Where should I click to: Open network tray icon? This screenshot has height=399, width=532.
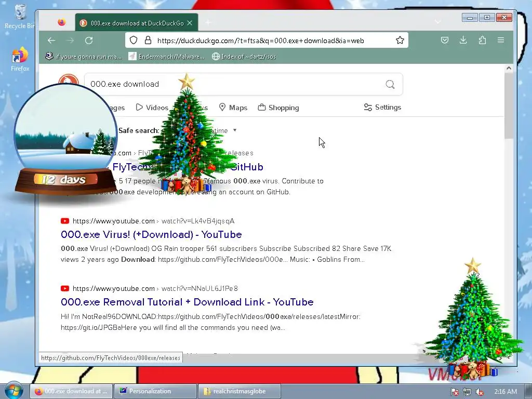point(467,392)
